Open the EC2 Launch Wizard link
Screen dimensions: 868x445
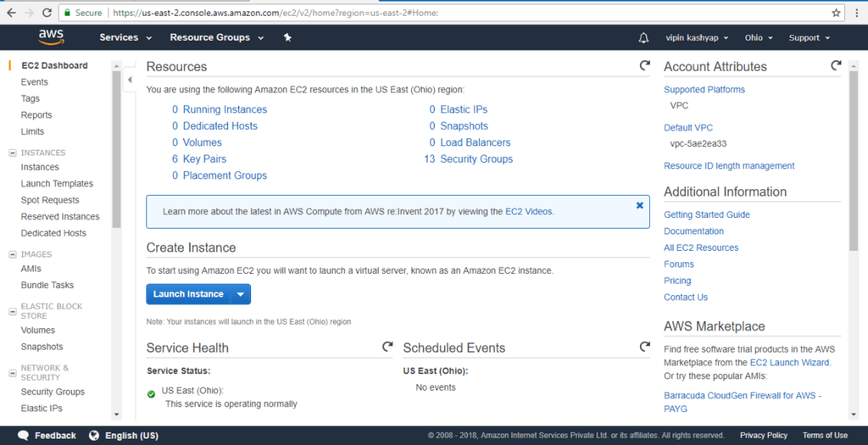[x=790, y=363]
